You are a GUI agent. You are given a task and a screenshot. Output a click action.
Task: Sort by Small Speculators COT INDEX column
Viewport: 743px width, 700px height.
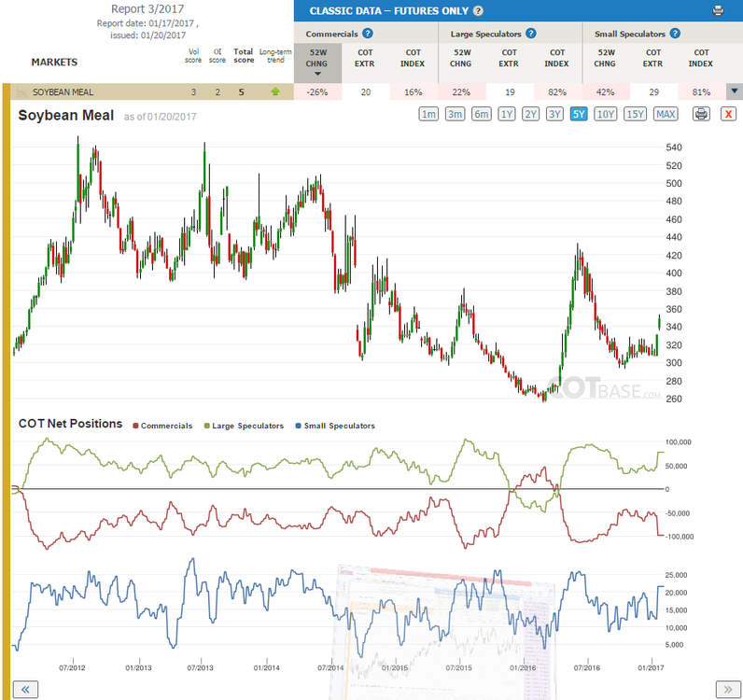(701, 58)
